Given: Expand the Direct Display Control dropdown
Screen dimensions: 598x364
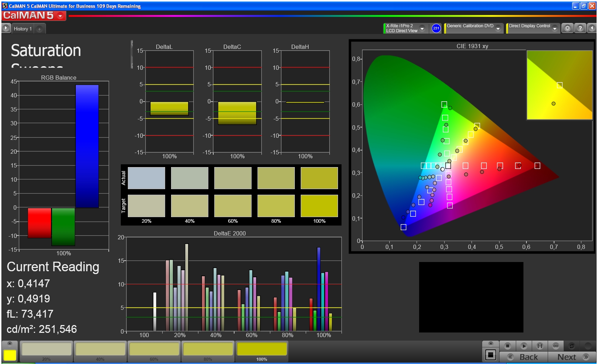Looking at the screenshot, I should point(555,28).
